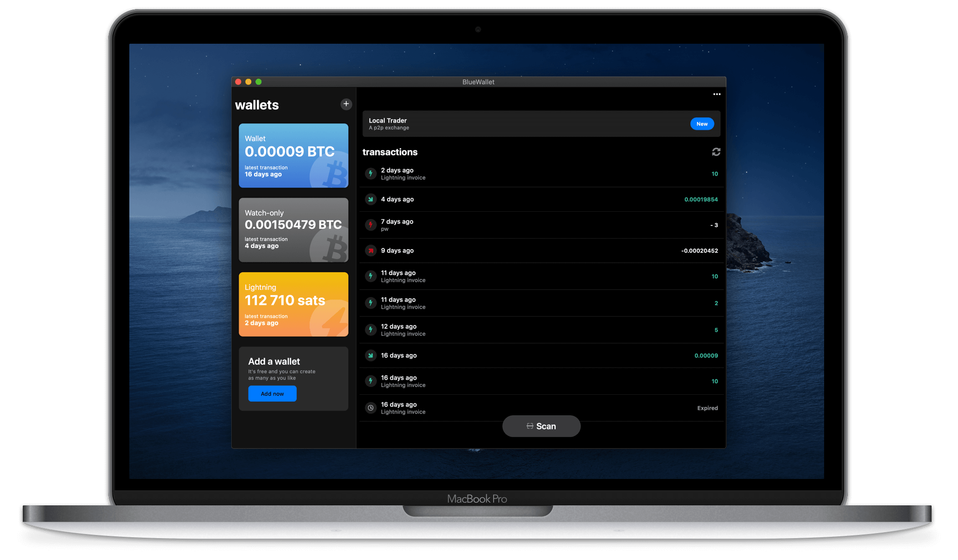Select the New Local Trader button

[702, 123]
